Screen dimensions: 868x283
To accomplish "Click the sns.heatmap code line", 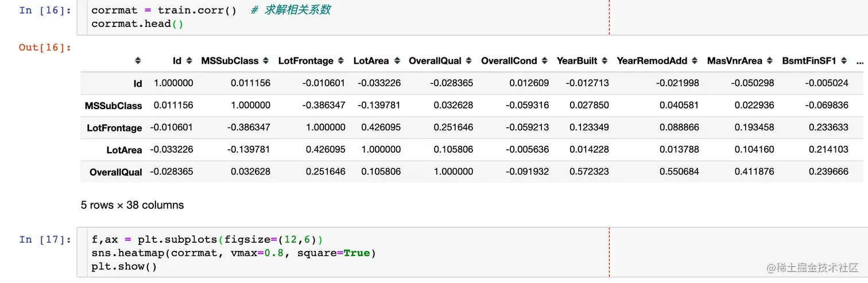I will pos(234,253).
